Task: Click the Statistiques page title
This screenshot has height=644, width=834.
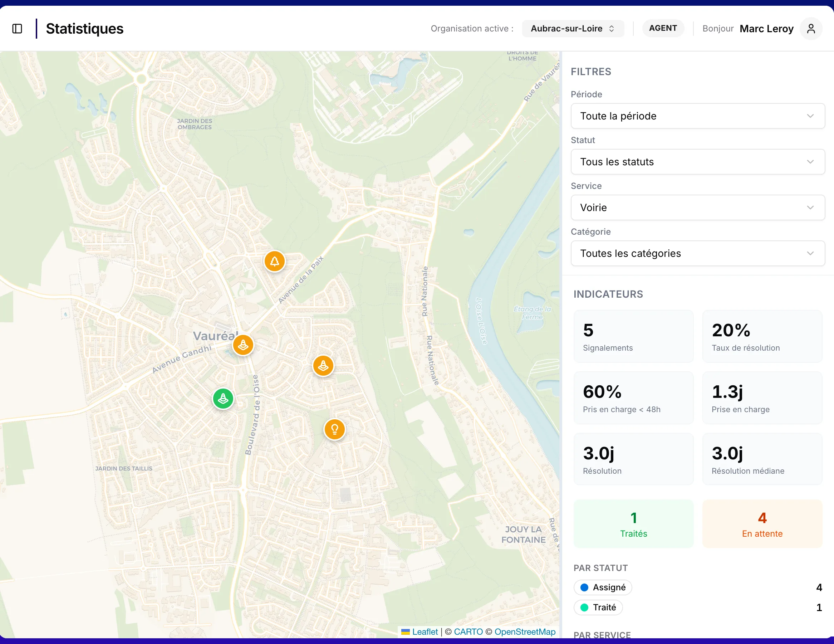Action: pyautogui.click(x=84, y=29)
